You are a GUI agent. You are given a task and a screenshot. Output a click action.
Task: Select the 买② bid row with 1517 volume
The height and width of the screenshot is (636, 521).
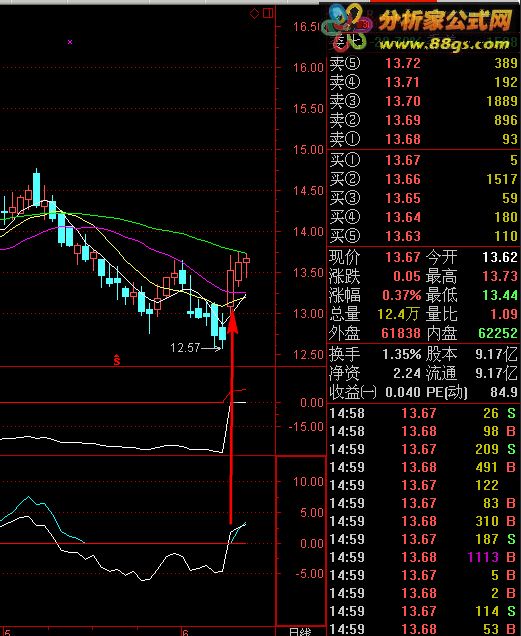click(423, 179)
